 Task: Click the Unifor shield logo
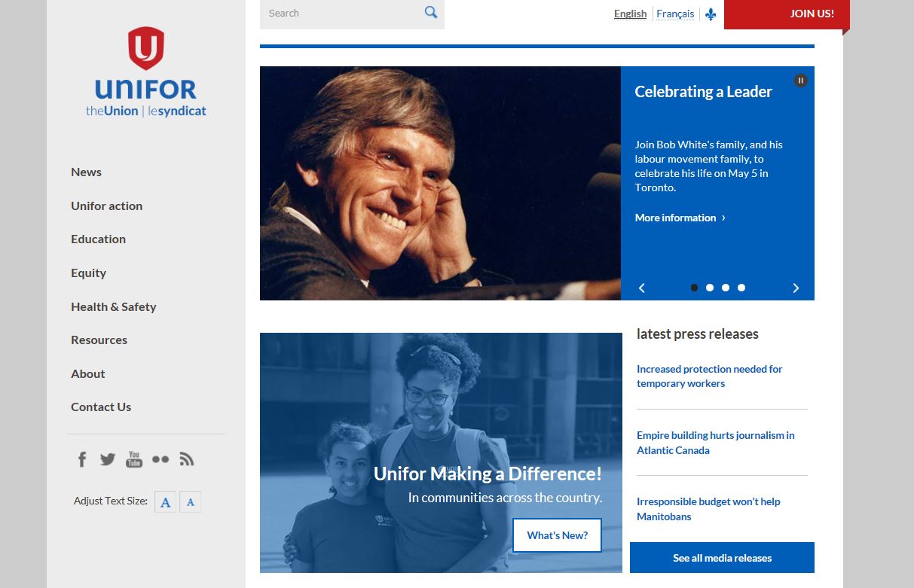pyautogui.click(x=146, y=48)
